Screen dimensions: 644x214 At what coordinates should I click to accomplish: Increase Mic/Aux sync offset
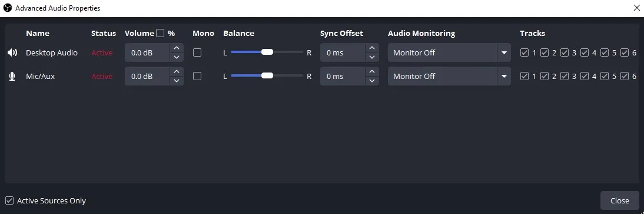click(372, 71)
